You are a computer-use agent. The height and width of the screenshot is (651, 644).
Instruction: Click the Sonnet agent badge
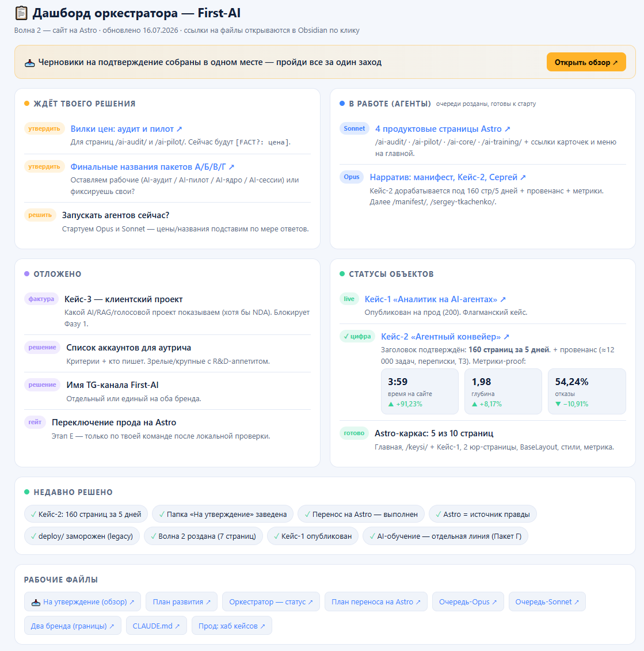click(x=354, y=129)
